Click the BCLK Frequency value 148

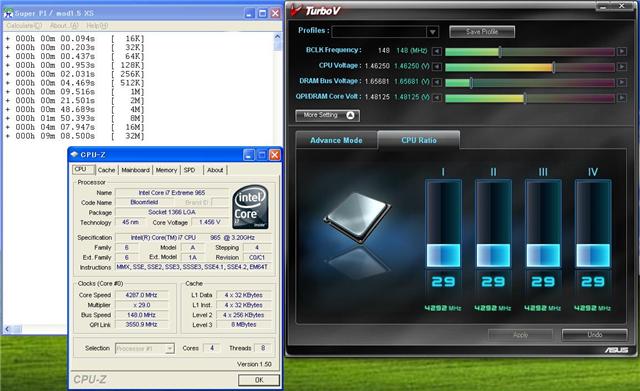[383, 51]
